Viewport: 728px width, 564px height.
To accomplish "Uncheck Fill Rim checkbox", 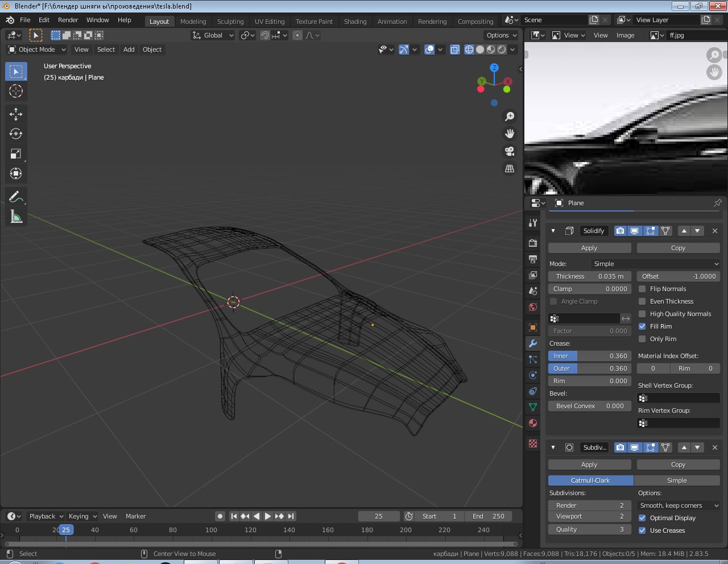I will coord(642,326).
